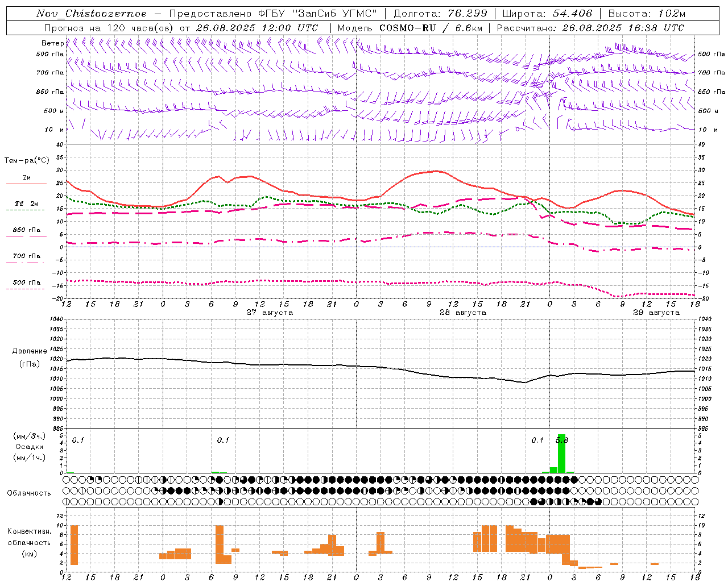Click the Осадки precipitation label

click(x=30, y=447)
